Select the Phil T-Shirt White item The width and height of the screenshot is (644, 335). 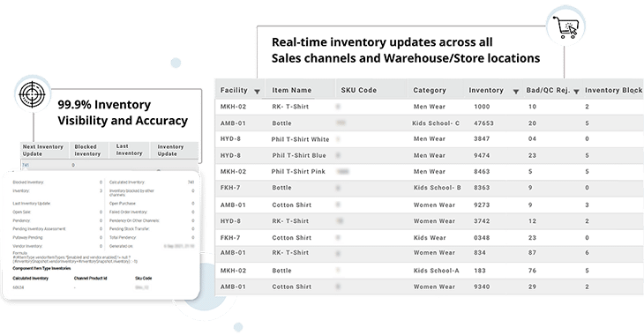(300, 139)
